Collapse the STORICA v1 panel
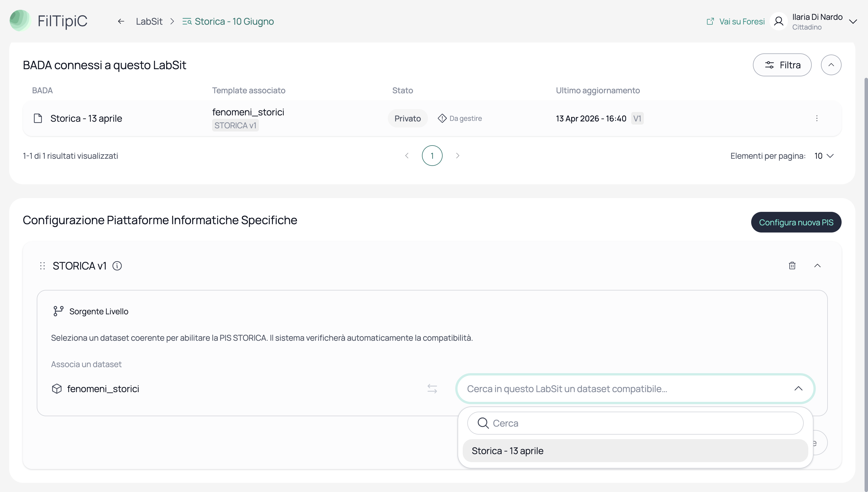Screen dimensions: 868x492 (x=817, y=266)
